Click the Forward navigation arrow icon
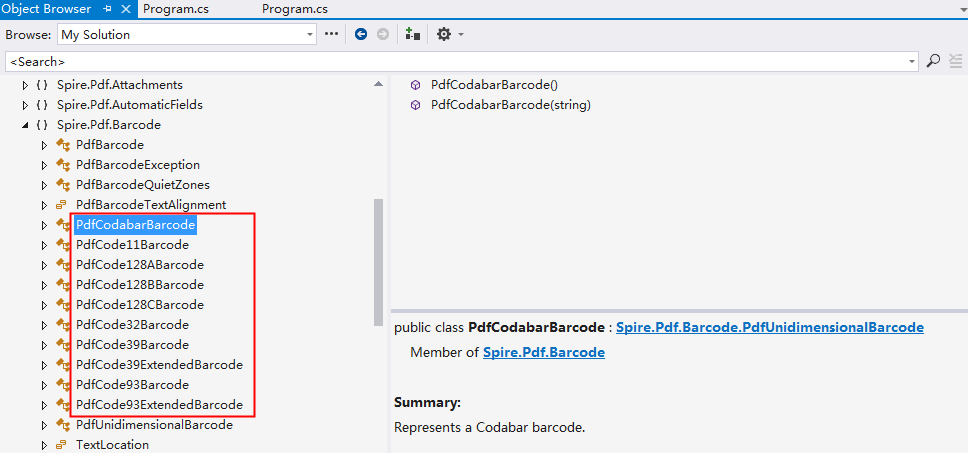The image size is (968, 453). tap(383, 35)
